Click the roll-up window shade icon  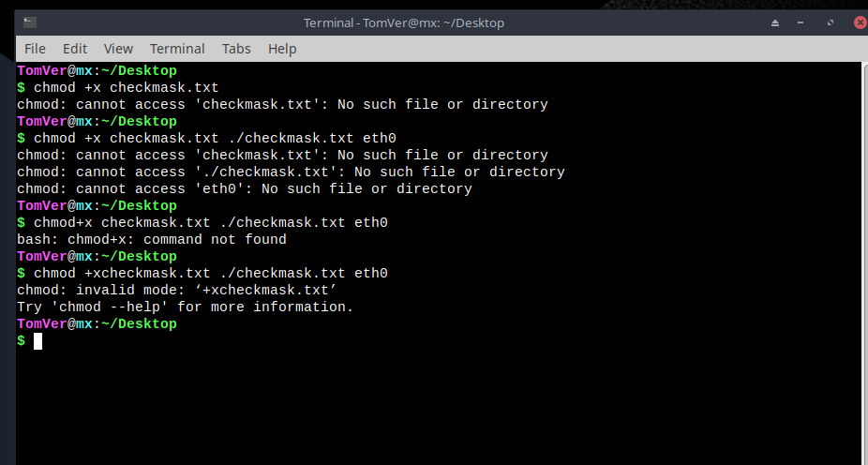[x=775, y=22]
